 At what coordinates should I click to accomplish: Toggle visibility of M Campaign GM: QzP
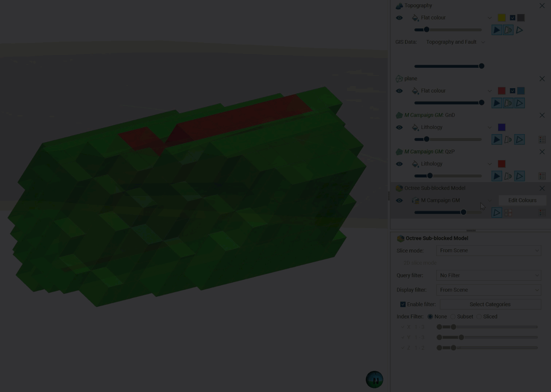(x=399, y=164)
